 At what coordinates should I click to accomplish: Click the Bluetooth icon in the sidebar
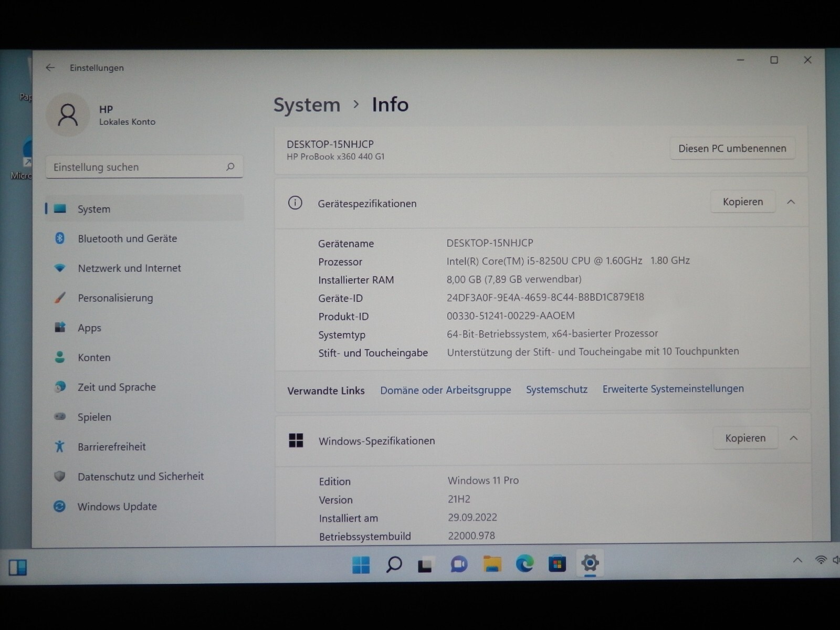coord(60,238)
